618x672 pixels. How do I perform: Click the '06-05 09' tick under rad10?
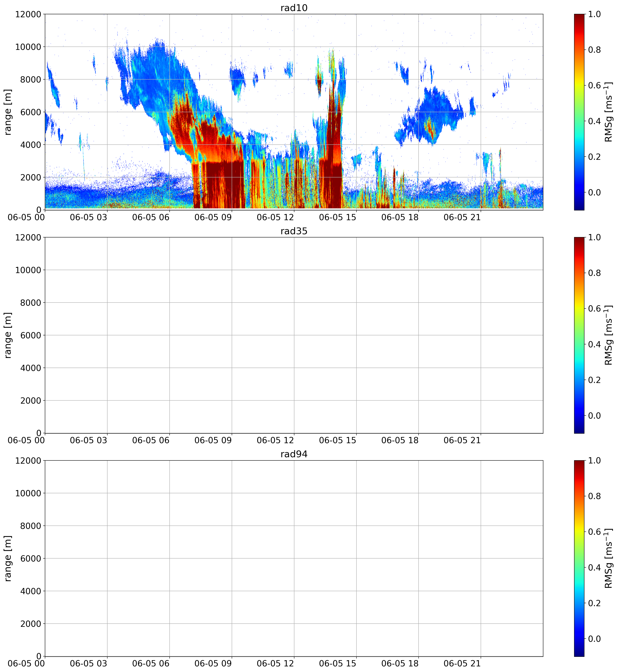pyautogui.click(x=213, y=217)
